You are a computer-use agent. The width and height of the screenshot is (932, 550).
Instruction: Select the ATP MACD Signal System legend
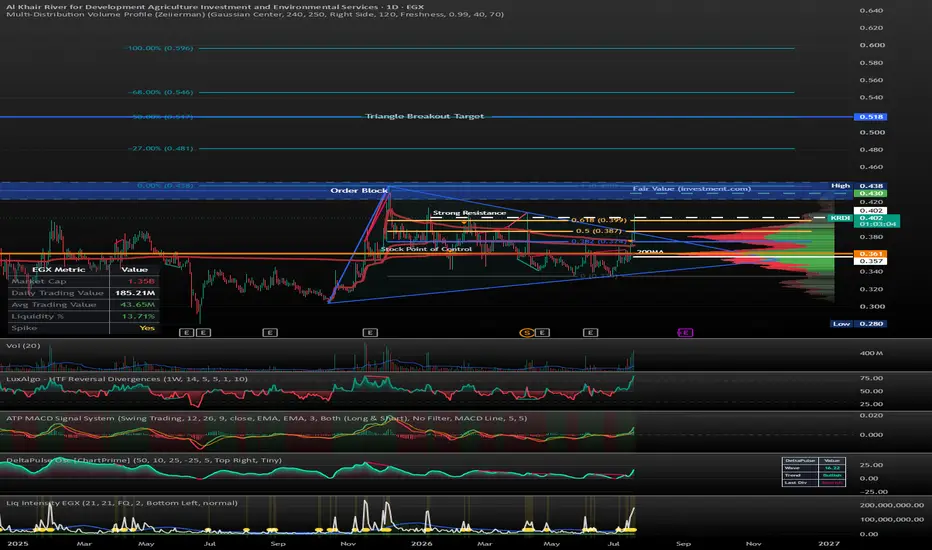(266, 418)
